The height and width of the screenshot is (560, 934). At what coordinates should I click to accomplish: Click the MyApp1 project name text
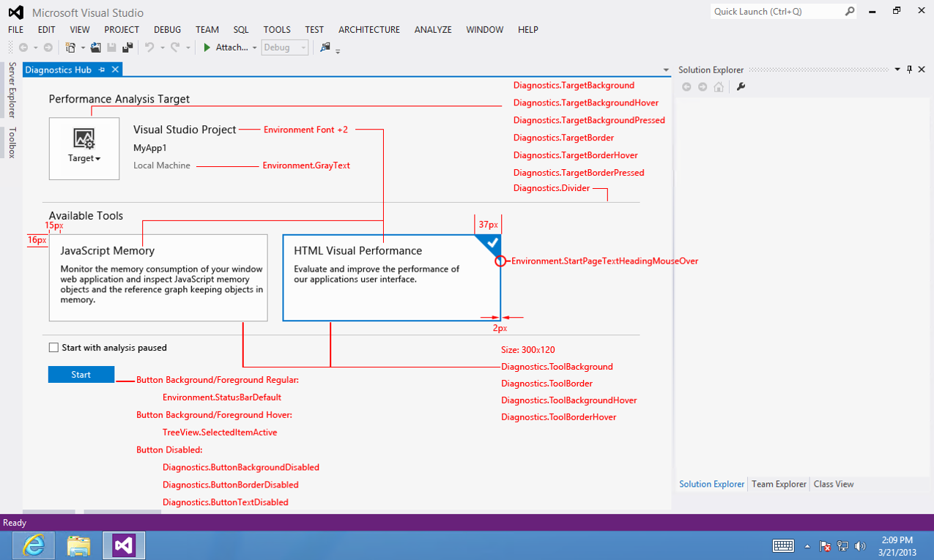coord(150,148)
